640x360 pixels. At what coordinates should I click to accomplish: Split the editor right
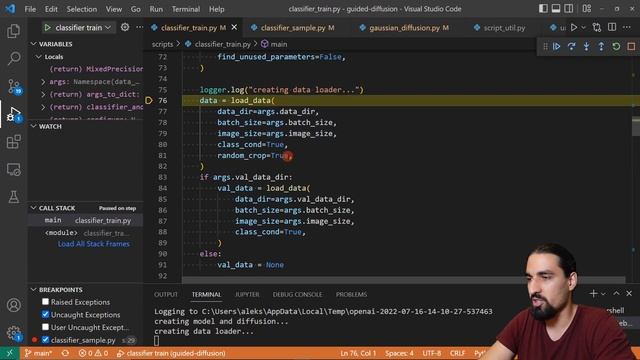612,27
